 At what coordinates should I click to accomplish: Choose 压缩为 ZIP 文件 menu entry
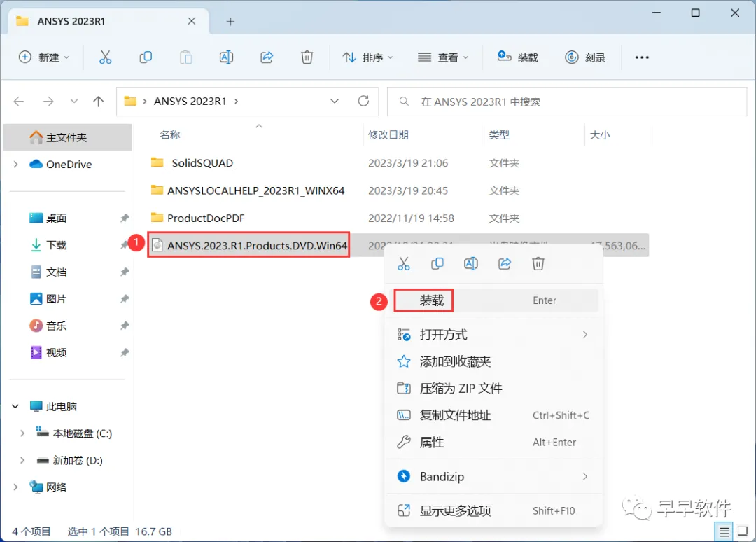point(493,389)
